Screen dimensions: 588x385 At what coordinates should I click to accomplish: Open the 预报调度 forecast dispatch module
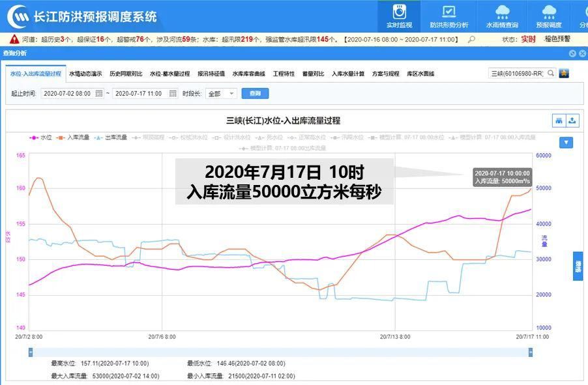click(548, 14)
